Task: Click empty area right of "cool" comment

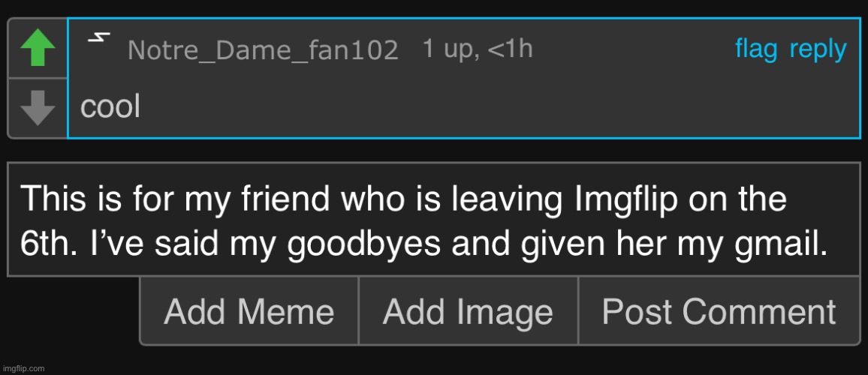Action: pos(488,108)
